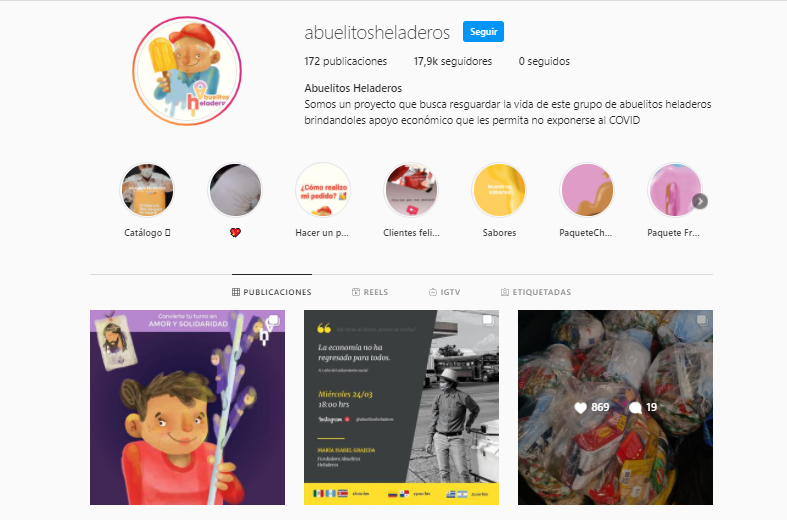Switch to the Reels tab

pyautogui.click(x=370, y=292)
